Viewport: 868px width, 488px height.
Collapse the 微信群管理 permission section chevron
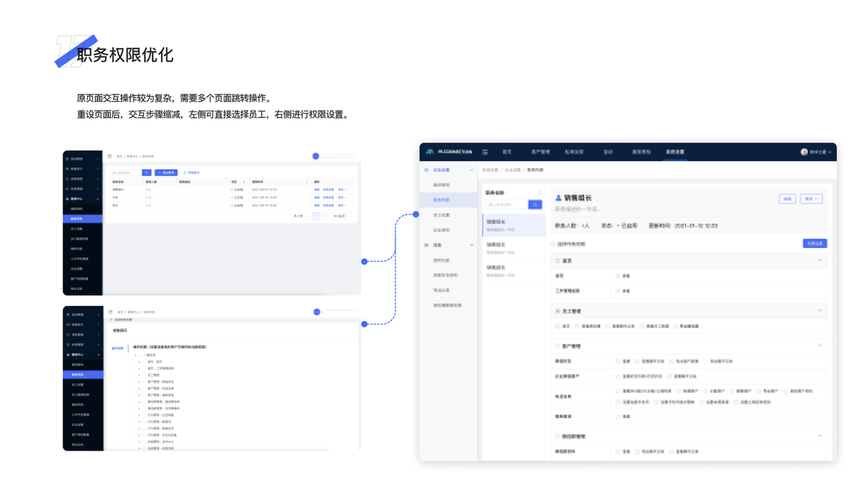point(820,436)
